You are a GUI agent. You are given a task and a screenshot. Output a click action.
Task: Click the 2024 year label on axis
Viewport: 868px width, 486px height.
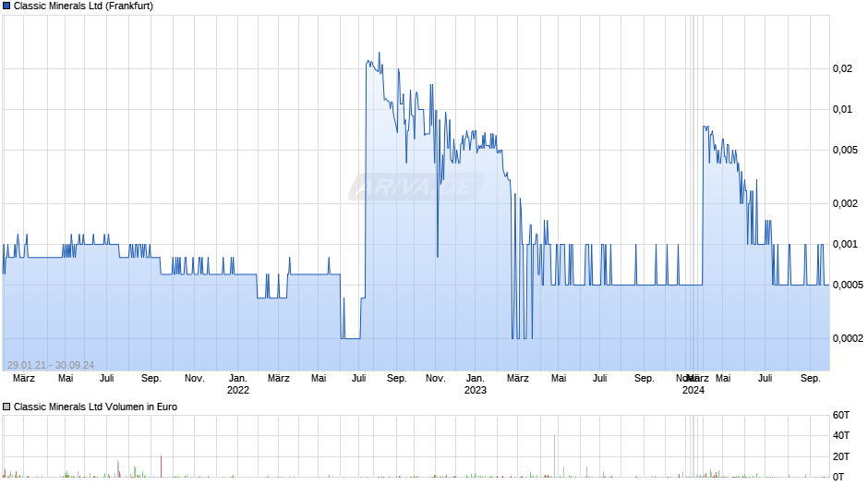693,390
